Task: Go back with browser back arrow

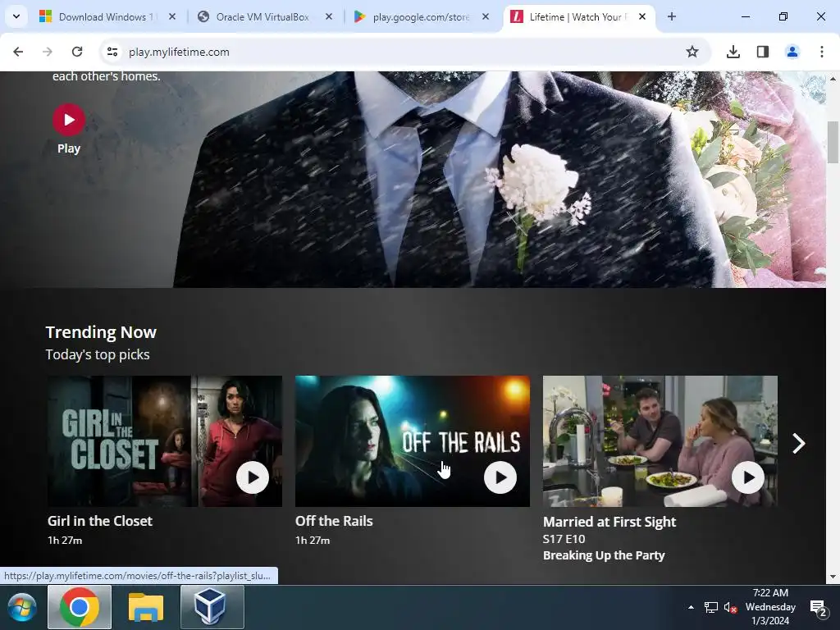Action: pos(18,52)
